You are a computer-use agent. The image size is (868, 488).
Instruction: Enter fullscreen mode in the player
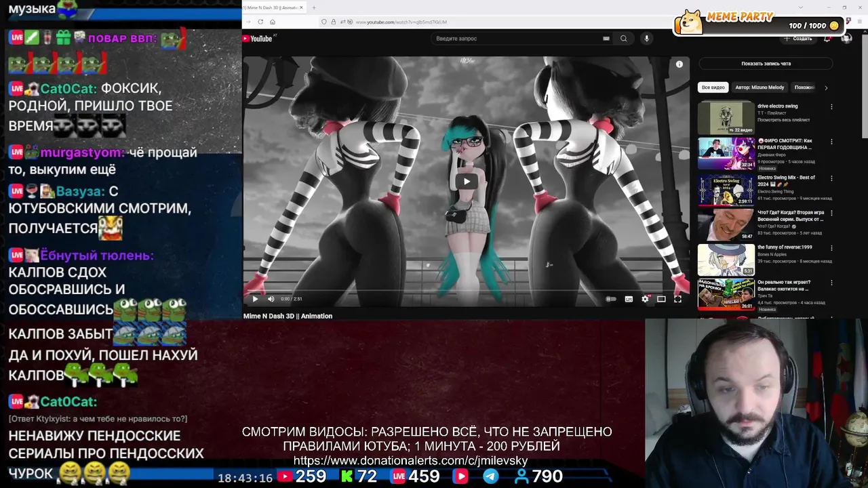(x=677, y=299)
